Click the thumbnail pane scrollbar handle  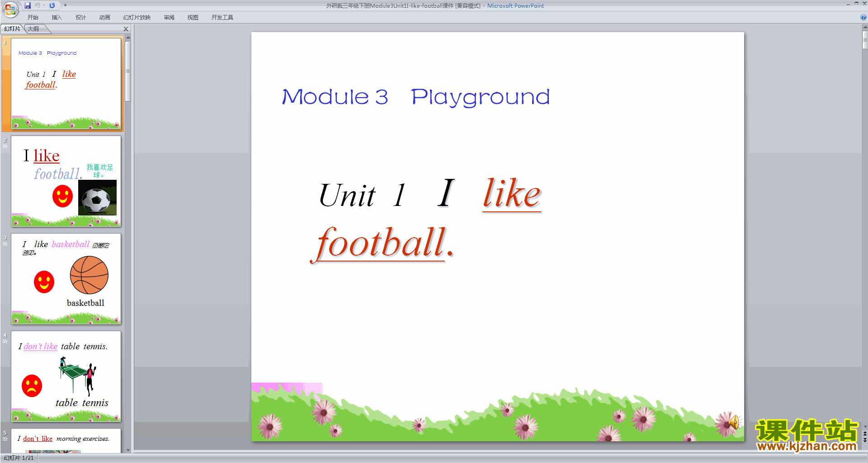128,71
